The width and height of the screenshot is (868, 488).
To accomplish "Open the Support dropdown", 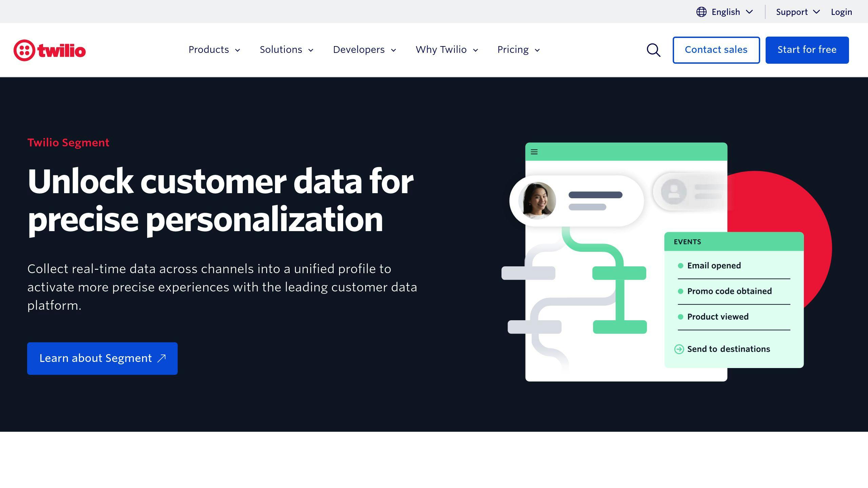I will click(798, 12).
